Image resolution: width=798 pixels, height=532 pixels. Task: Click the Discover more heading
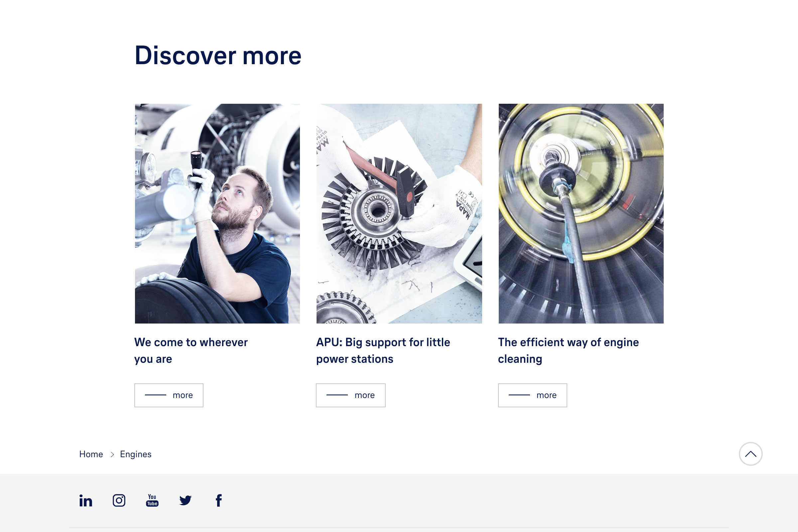point(218,55)
